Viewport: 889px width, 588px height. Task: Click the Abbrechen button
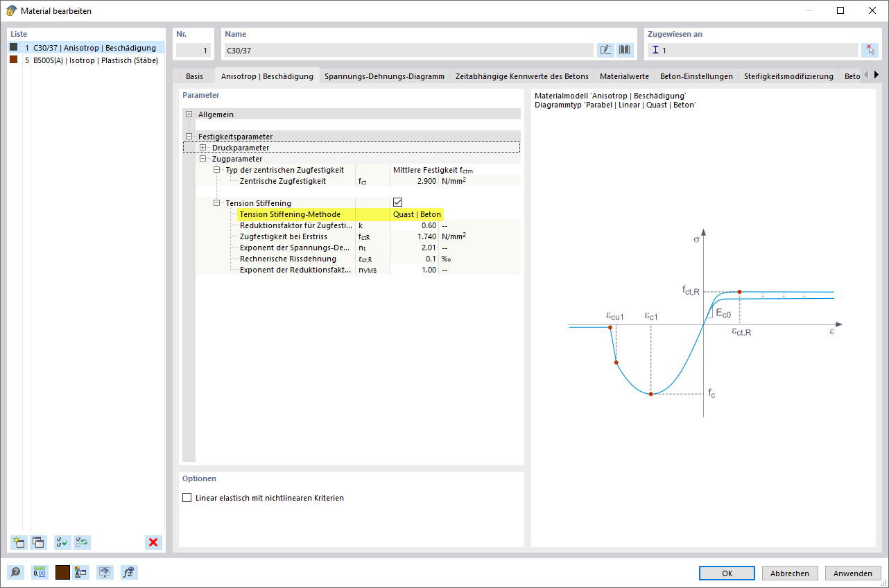(x=790, y=573)
